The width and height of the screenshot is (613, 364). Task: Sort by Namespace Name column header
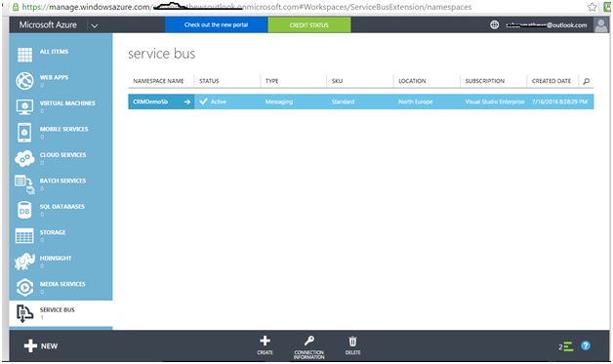click(158, 81)
